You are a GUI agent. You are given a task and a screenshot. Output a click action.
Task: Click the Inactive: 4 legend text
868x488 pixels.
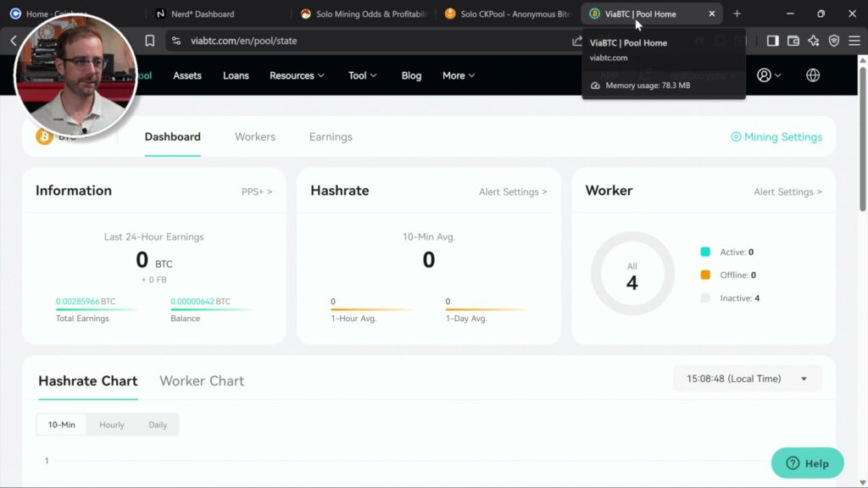[739, 298]
